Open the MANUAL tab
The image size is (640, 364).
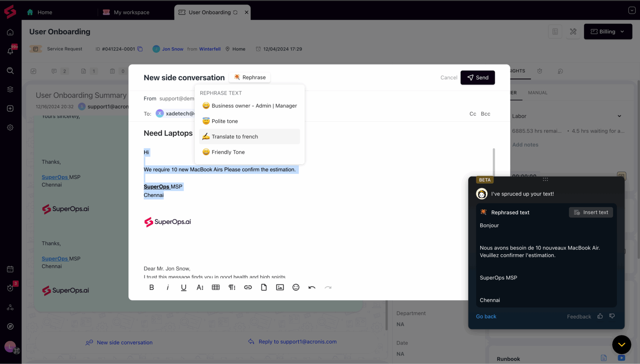click(x=537, y=93)
